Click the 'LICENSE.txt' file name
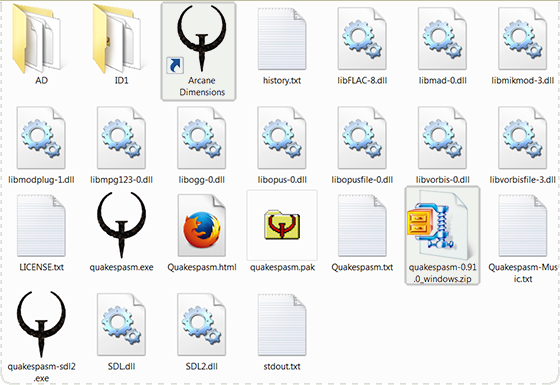 (x=41, y=267)
